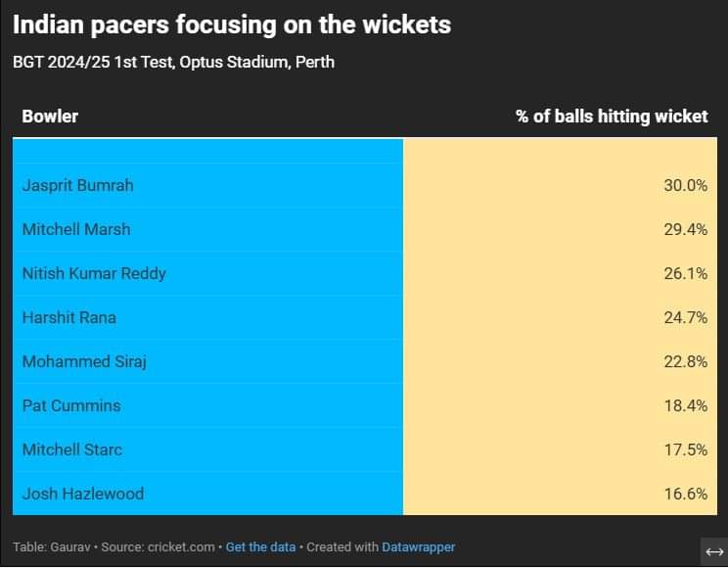
Task: Click the 16.6% value for Hazlewood
Action: coord(685,494)
